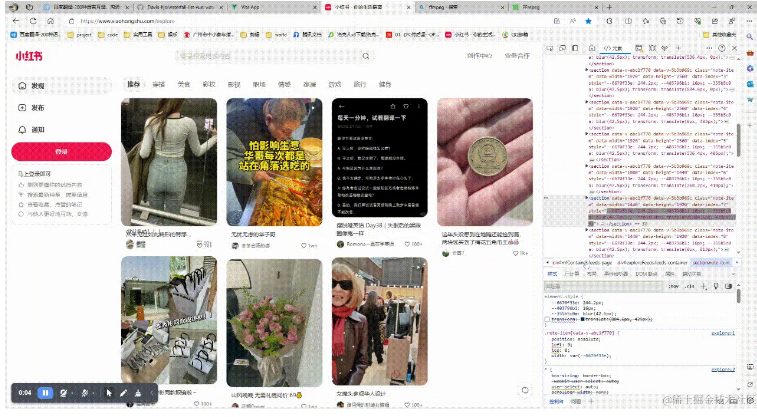Open the 通知 (Notifications) sidebar item
Screen dimensions: 757x417
click(61, 129)
